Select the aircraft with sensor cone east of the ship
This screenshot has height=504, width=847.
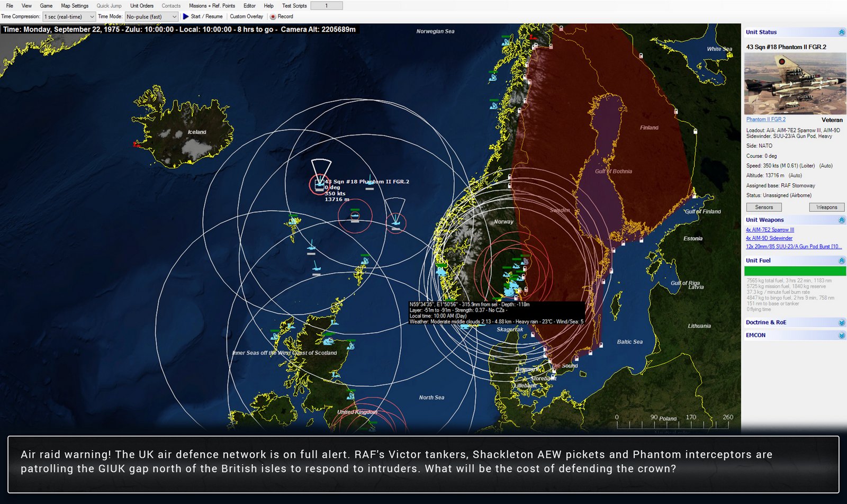pyautogui.click(x=395, y=223)
